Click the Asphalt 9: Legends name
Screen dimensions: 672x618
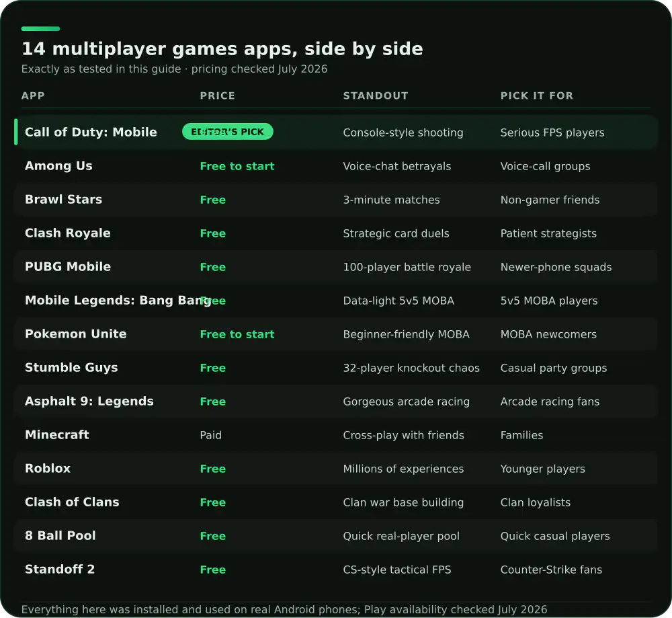[x=89, y=401]
